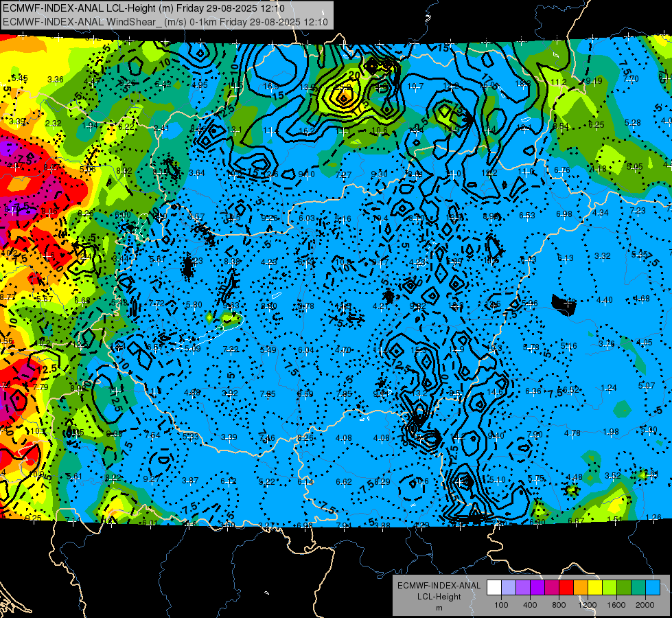The height and width of the screenshot is (618, 672).
Task: Click the grid value 7.22
Action: pyautogui.click(x=231, y=350)
